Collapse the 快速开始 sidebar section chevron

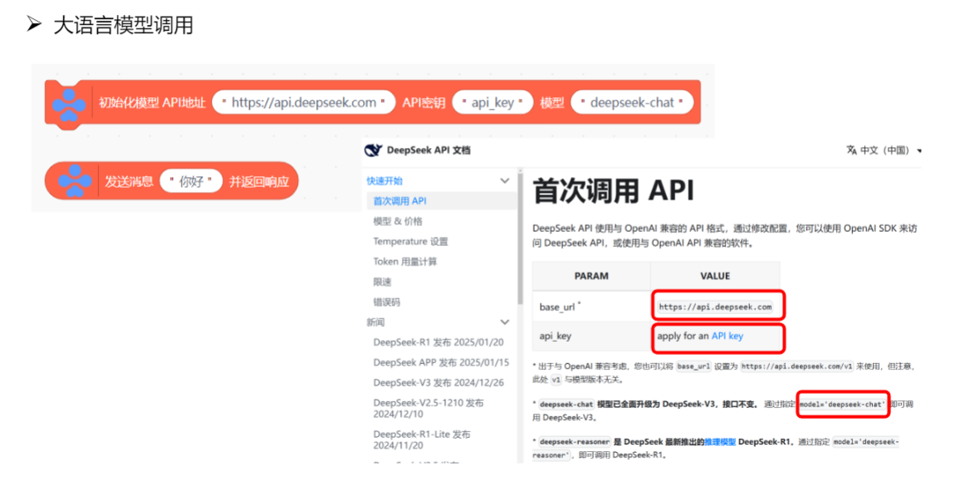505,180
